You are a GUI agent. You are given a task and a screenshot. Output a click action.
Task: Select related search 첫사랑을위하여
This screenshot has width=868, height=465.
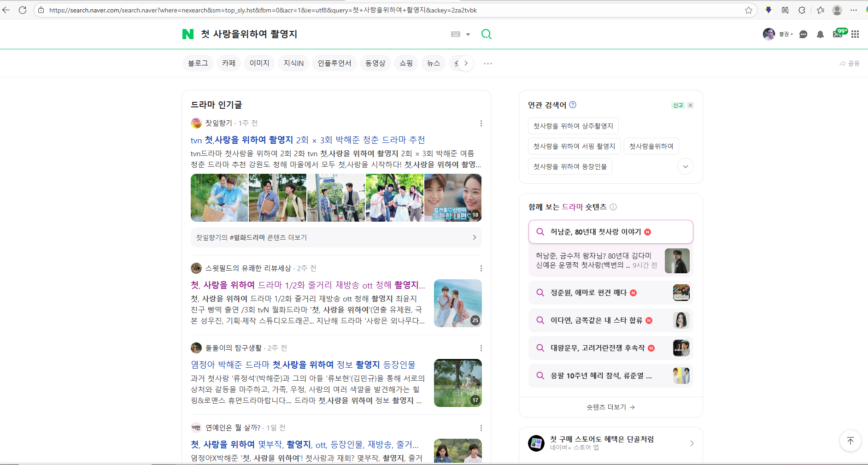(x=651, y=146)
